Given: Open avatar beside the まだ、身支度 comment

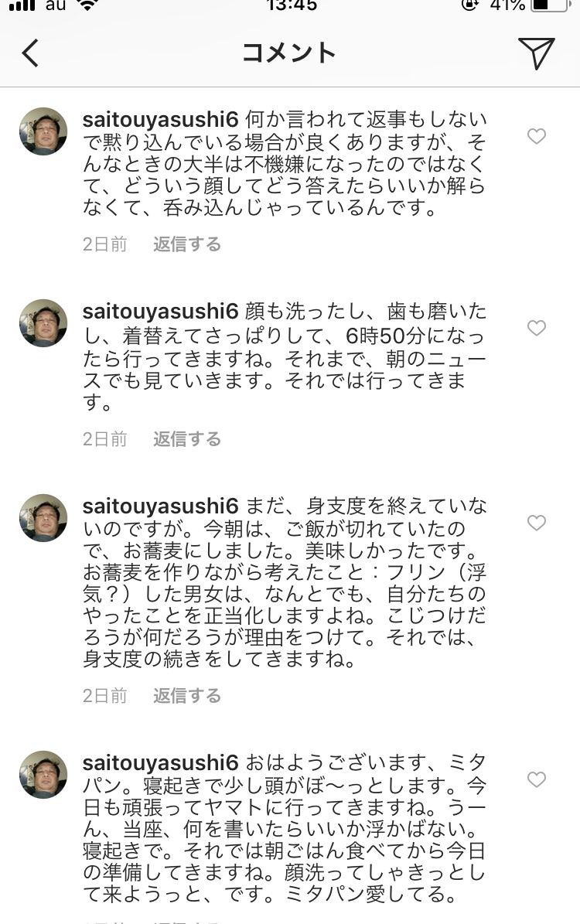Looking at the screenshot, I should [43, 518].
